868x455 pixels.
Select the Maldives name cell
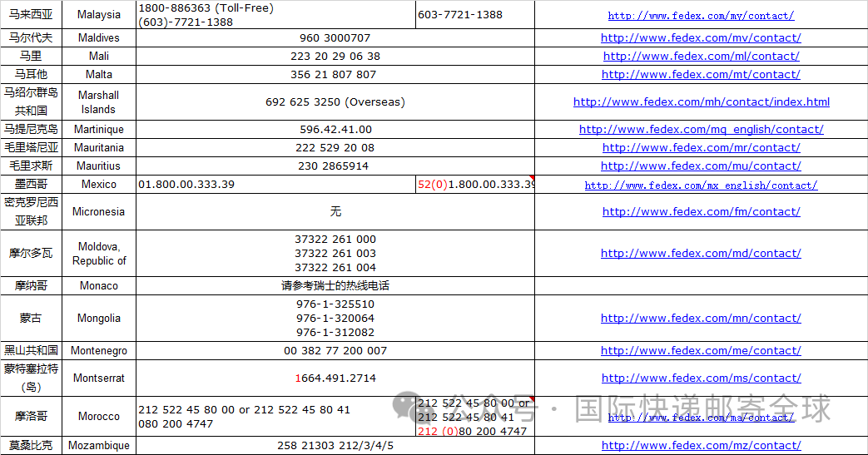[x=99, y=37]
